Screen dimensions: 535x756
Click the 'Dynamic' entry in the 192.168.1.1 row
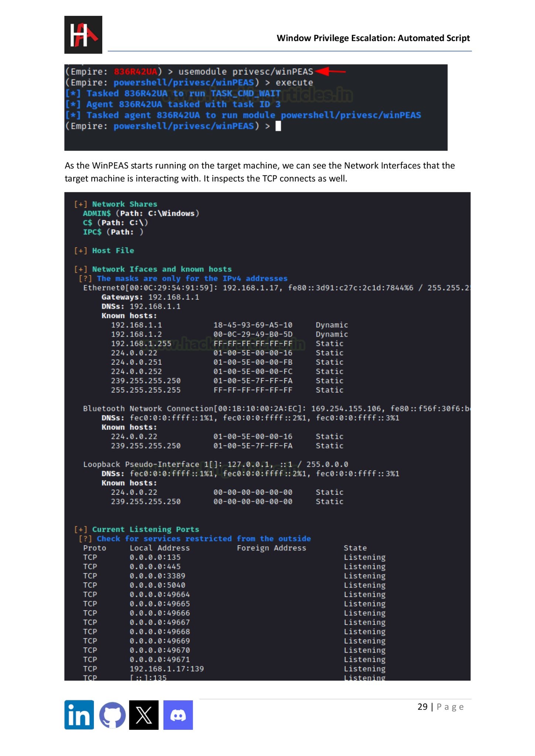(x=332, y=325)
